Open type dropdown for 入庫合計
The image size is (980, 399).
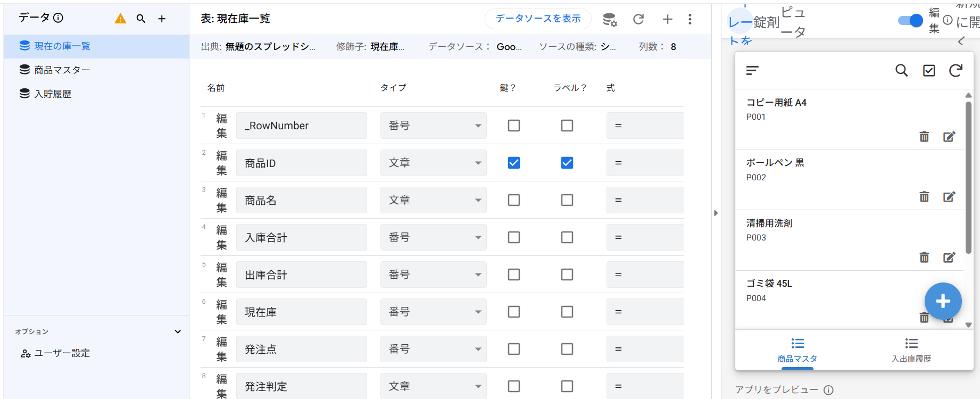(x=433, y=237)
